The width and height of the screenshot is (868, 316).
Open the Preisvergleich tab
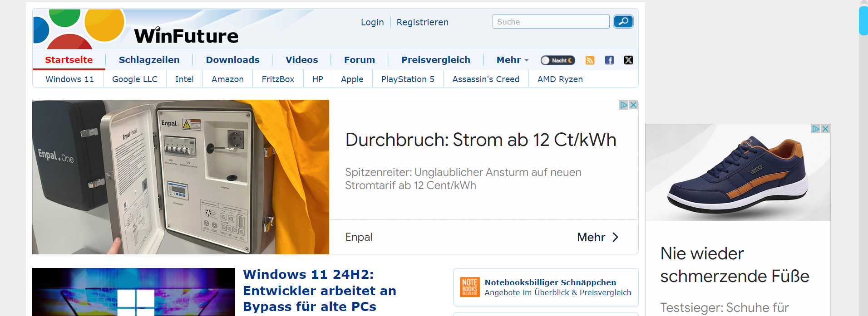coord(436,60)
